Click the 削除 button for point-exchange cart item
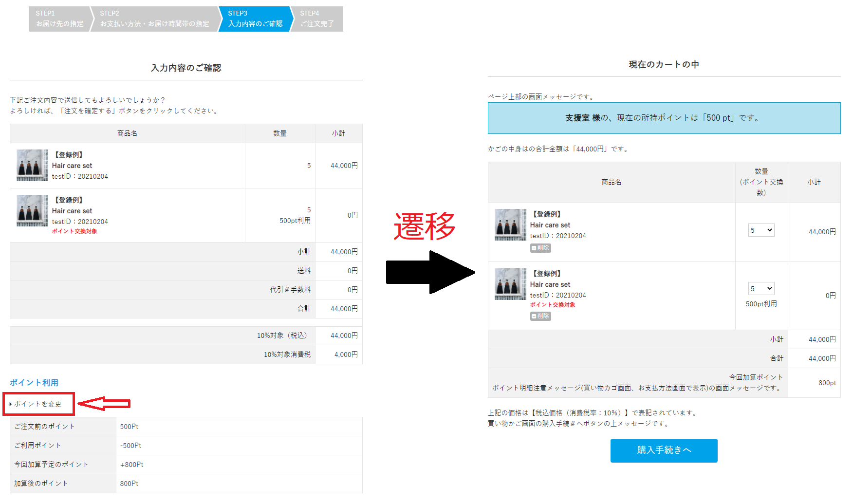 pos(540,316)
